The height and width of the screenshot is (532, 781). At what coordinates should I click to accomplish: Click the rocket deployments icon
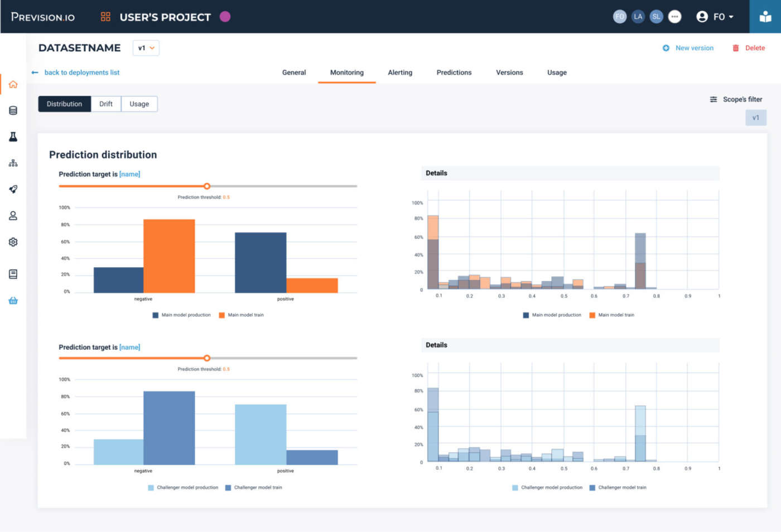[13, 190]
